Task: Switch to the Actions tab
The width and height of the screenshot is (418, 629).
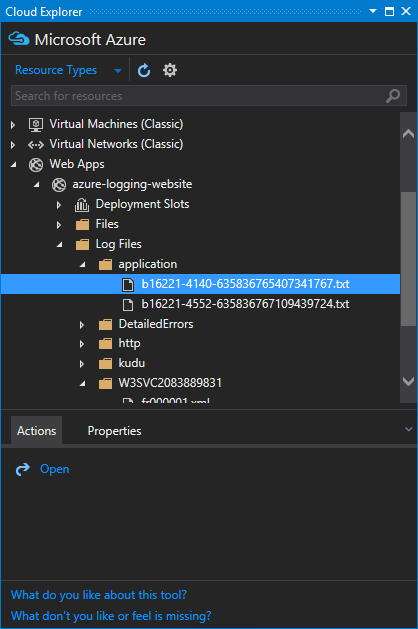Action: pyautogui.click(x=37, y=430)
